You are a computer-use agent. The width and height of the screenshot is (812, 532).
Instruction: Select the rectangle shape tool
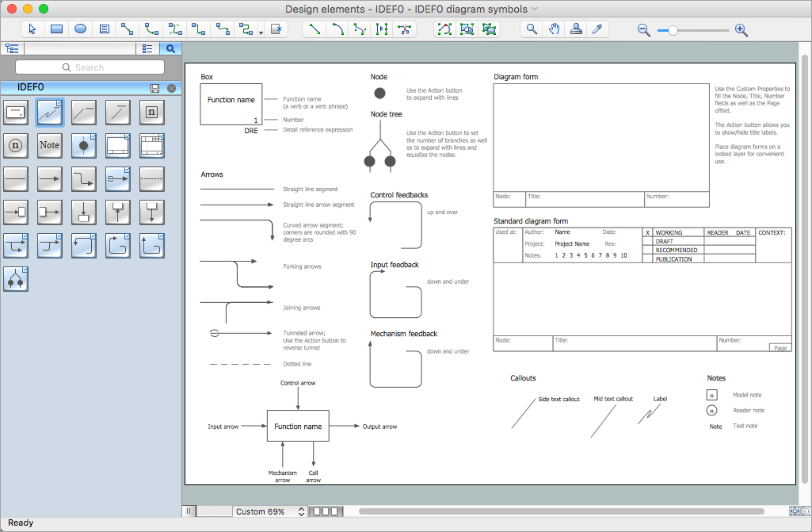coord(56,29)
